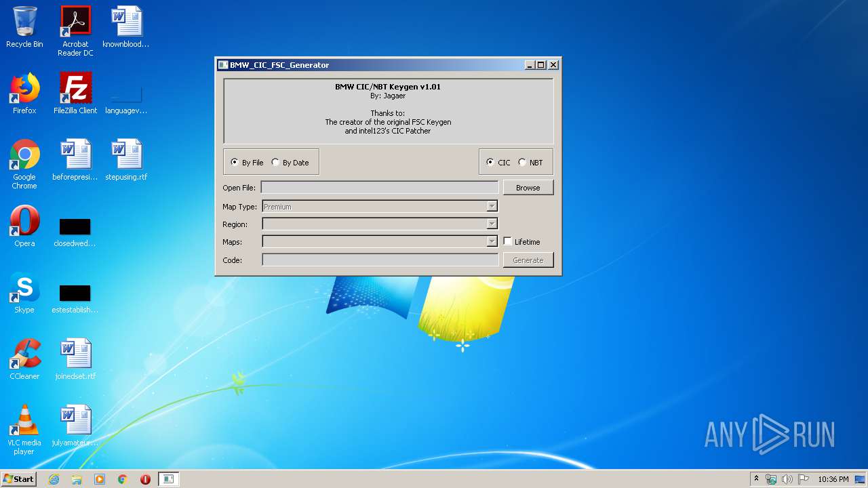Viewport: 868px width, 488px height.
Task: Open the joinedset.rtf document
Action: click(75, 359)
